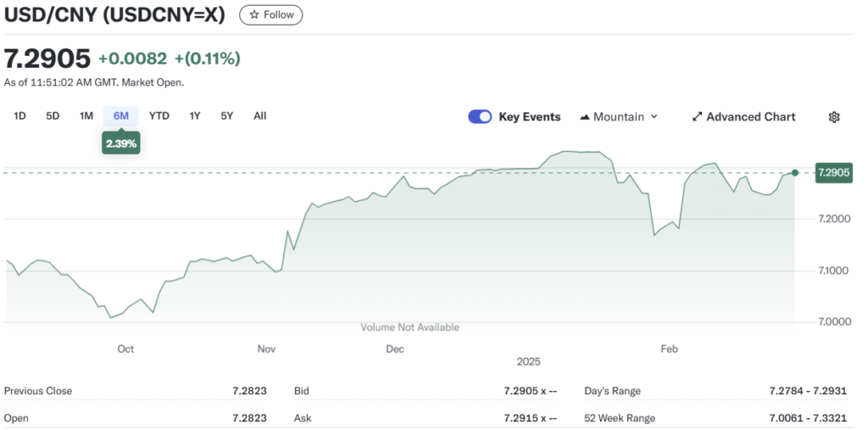The height and width of the screenshot is (430, 868).
Task: Select the 5D time range
Action: pos(53,116)
